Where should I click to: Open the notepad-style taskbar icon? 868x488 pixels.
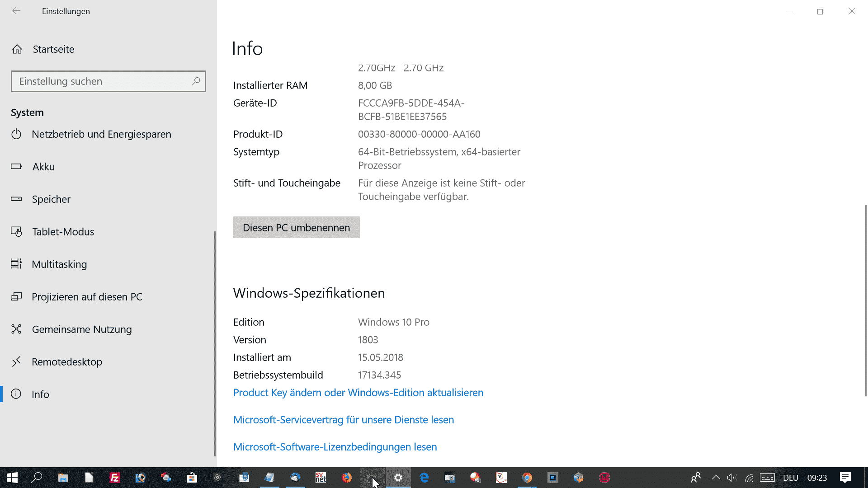click(x=269, y=478)
